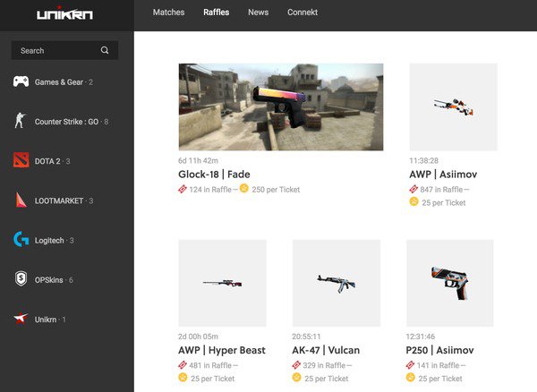This screenshot has width=537, height=392.
Task: Open the AWP Asiimov thumbnail
Action: 454,107
